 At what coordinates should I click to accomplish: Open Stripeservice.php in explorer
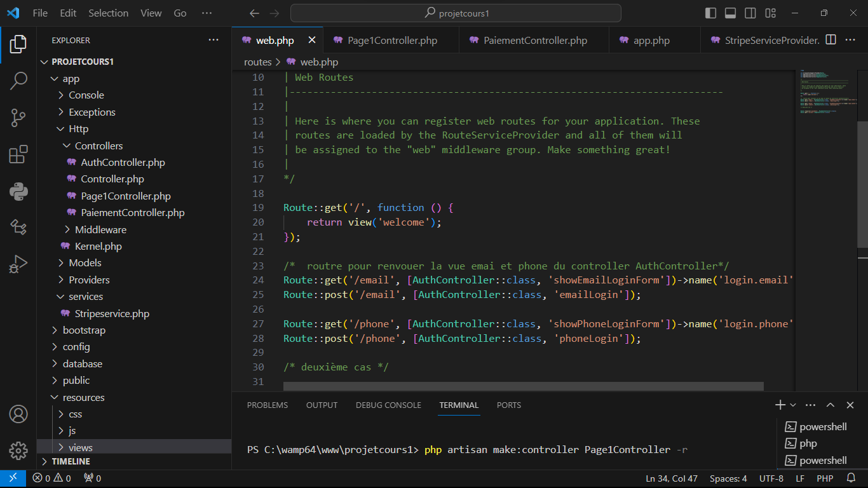134,313
